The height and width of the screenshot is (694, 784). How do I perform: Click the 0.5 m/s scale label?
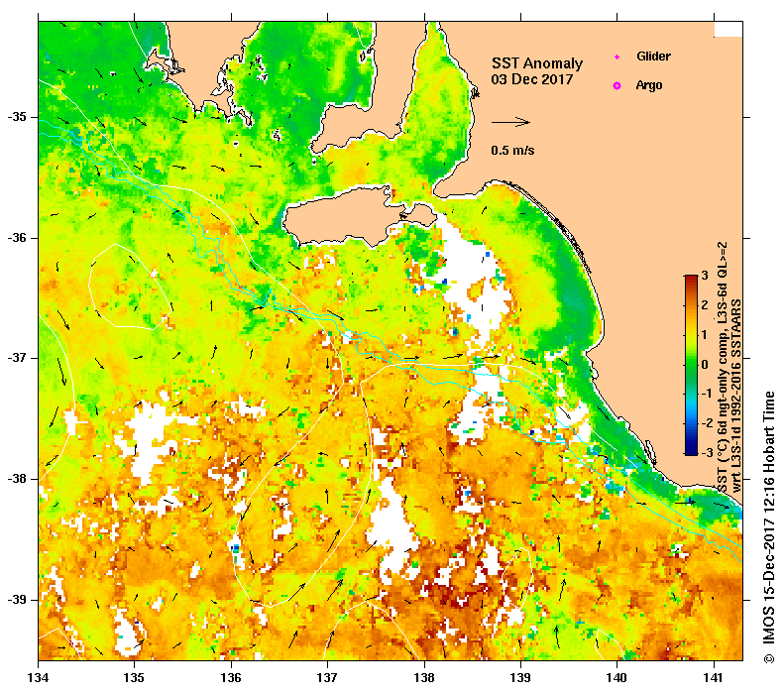click(512, 150)
